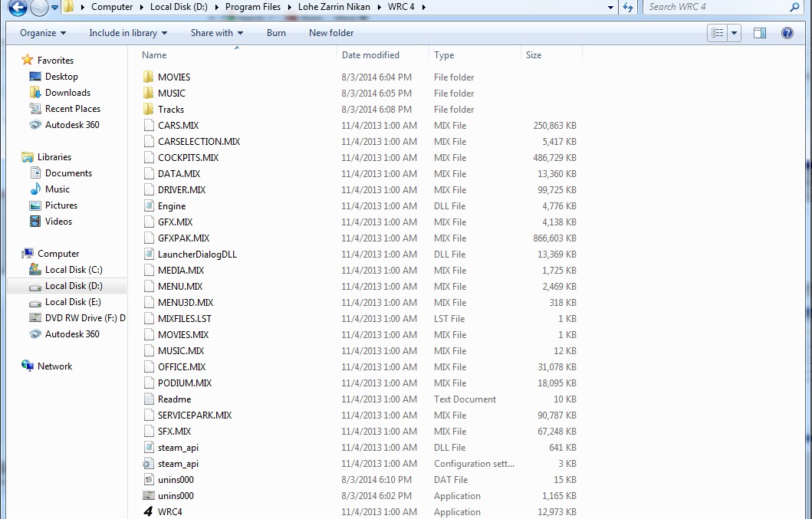Click the Help question mark icon

pos(787,33)
